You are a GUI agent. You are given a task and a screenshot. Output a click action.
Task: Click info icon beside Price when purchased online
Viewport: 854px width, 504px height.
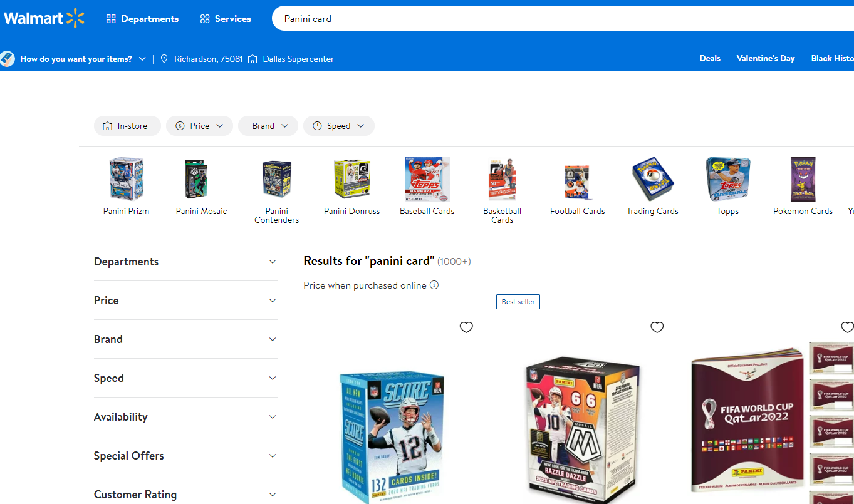pyautogui.click(x=434, y=285)
